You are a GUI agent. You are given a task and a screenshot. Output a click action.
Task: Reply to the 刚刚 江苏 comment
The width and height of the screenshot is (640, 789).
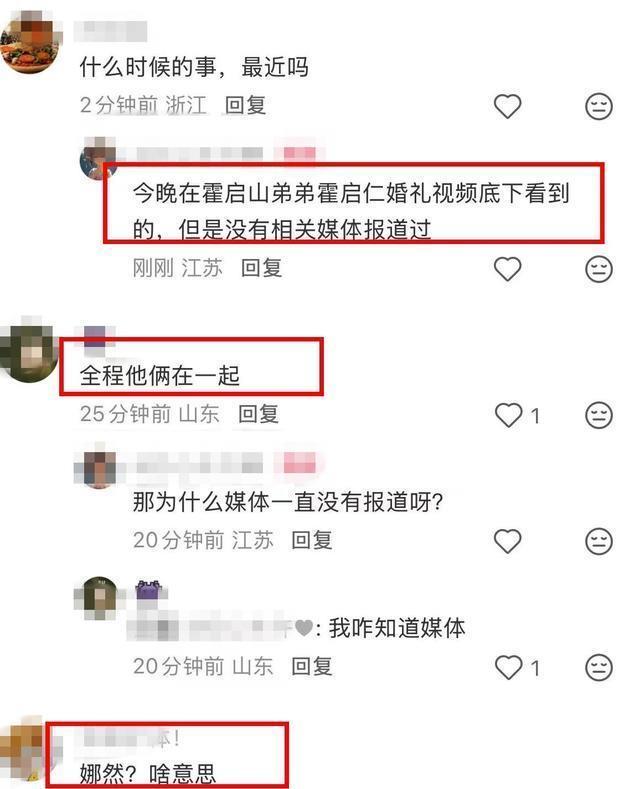pyautogui.click(x=261, y=268)
